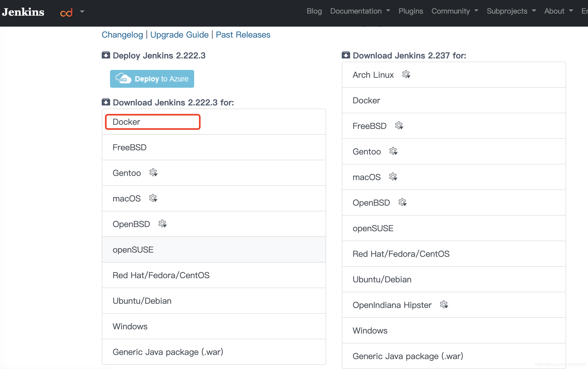
Task: Select Windows in Jenkins 2.237 downloads
Action: click(370, 330)
